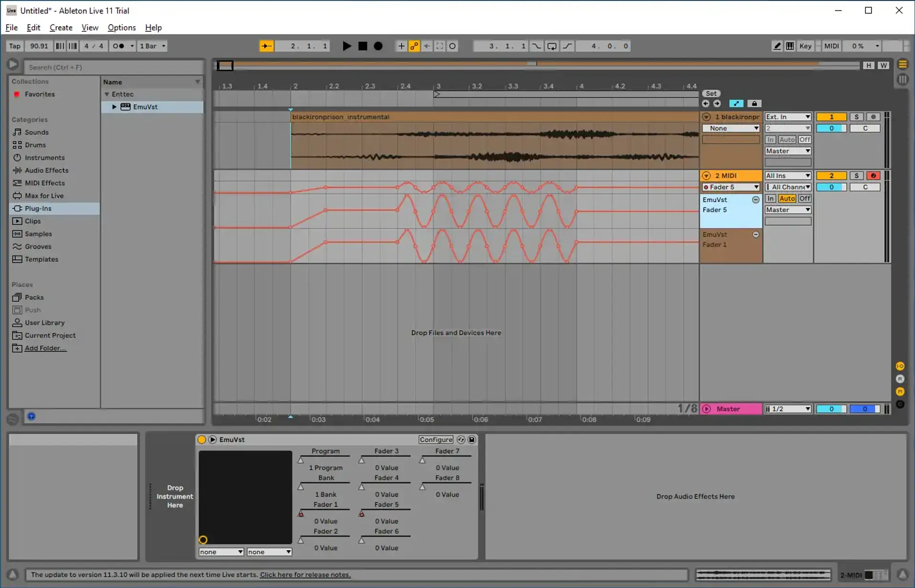Click here for release notes link
The height and width of the screenshot is (588, 915).
(x=305, y=575)
